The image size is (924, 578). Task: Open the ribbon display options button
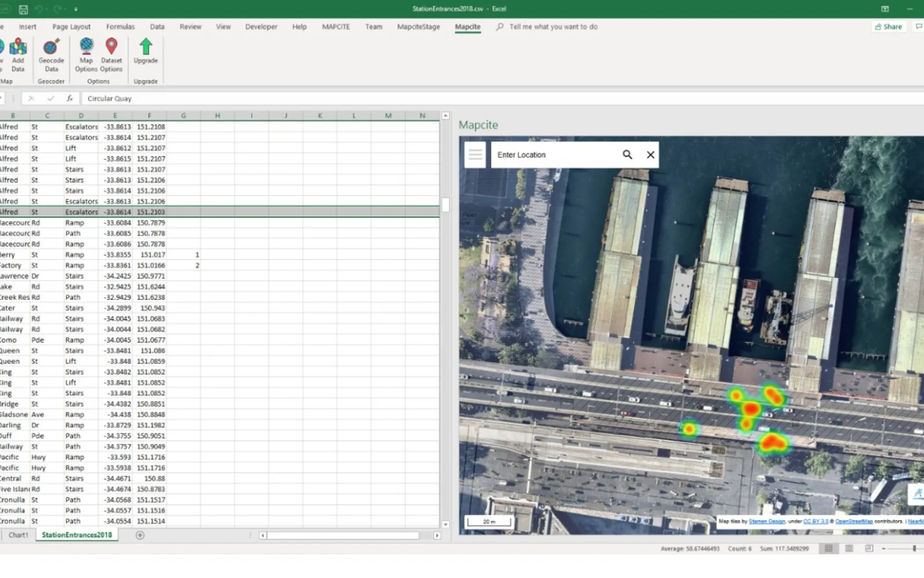pos(885,9)
